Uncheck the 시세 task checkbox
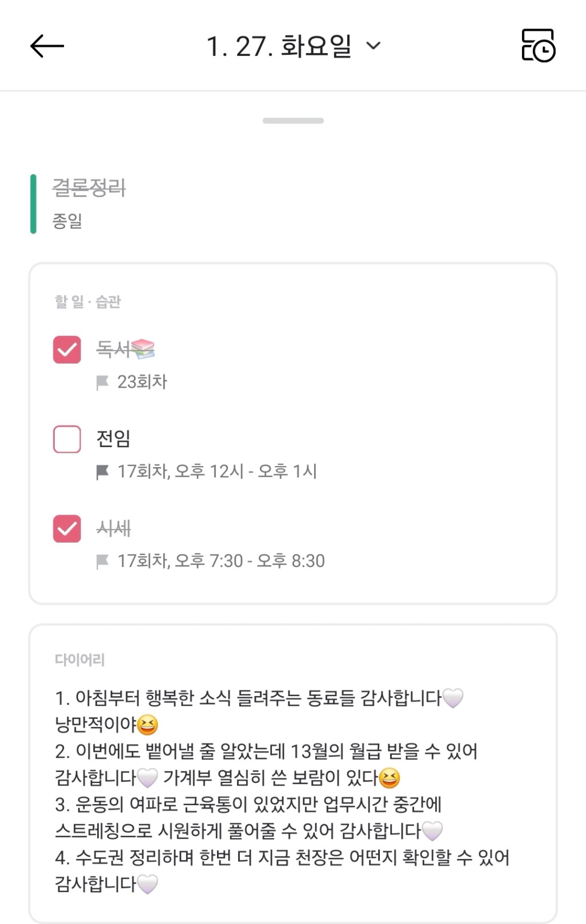 click(67, 528)
